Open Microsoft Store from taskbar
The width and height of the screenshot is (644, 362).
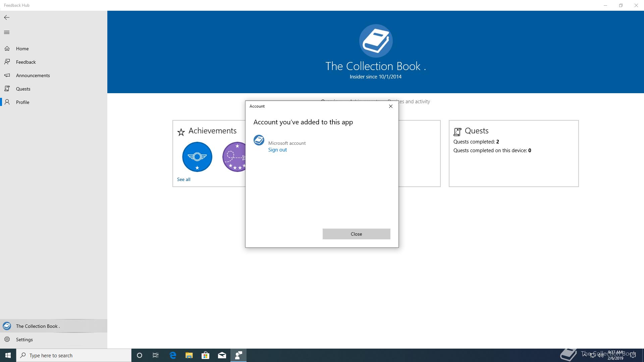click(205, 355)
